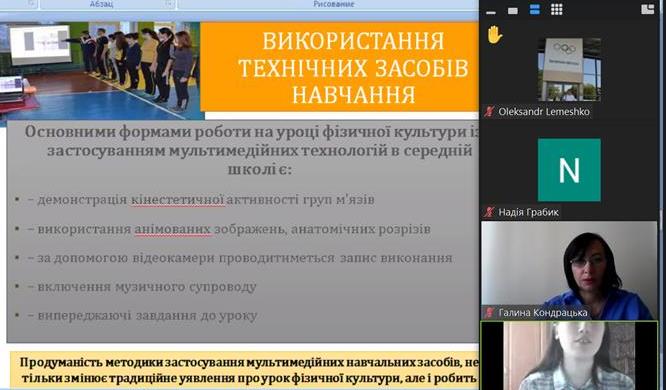The image size is (666, 390).
Task: Click muted microphone icon beside Oleksandr Lemeshko
Action: [490, 112]
